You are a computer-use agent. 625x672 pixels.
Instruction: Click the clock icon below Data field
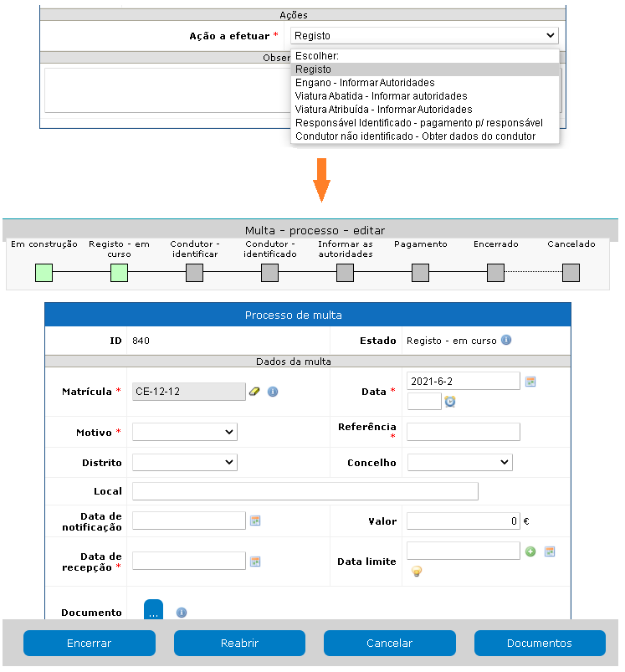(x=450, y=402)
